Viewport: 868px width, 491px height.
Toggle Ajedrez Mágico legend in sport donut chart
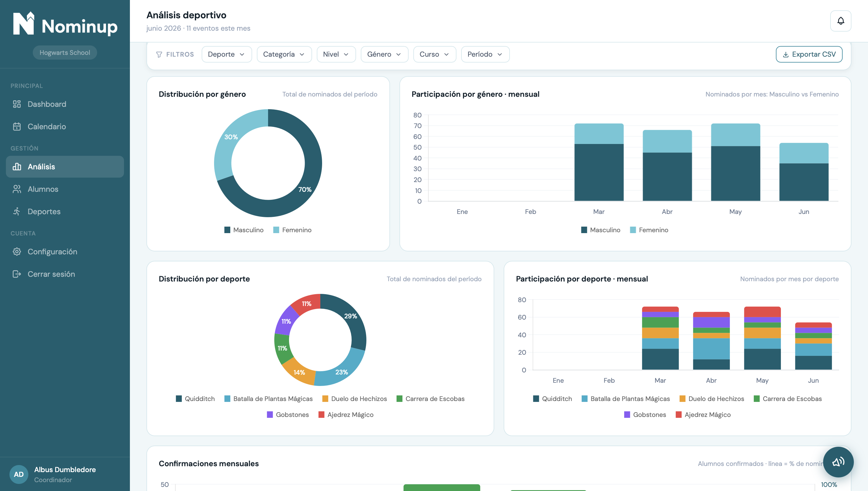click(x=346, y=415)
